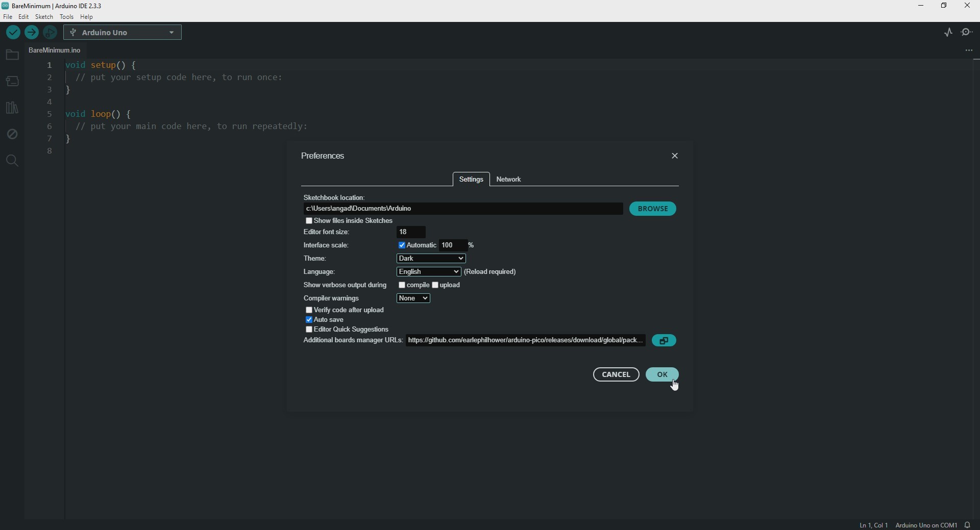Confirm preferences with OK button
Screen dimensions: 980x530
[x=662, y=375]
